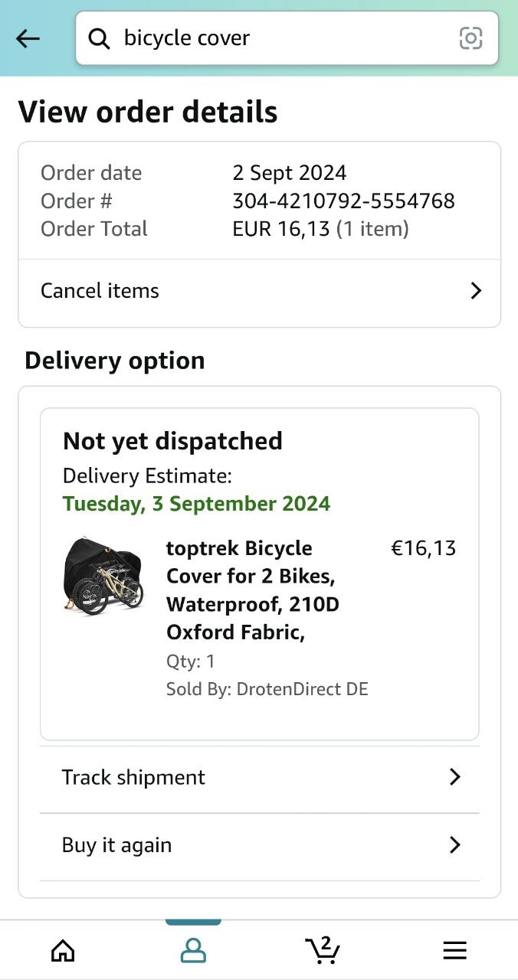Tap the search magnifier icon
518x980 pixels.
100,38
